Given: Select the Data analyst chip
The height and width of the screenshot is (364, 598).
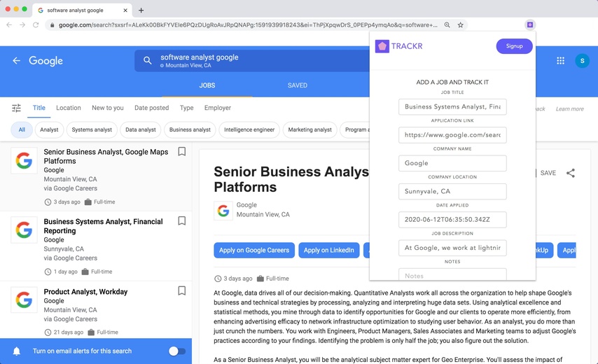Looking at the screenshot, I should coord(140,129).
